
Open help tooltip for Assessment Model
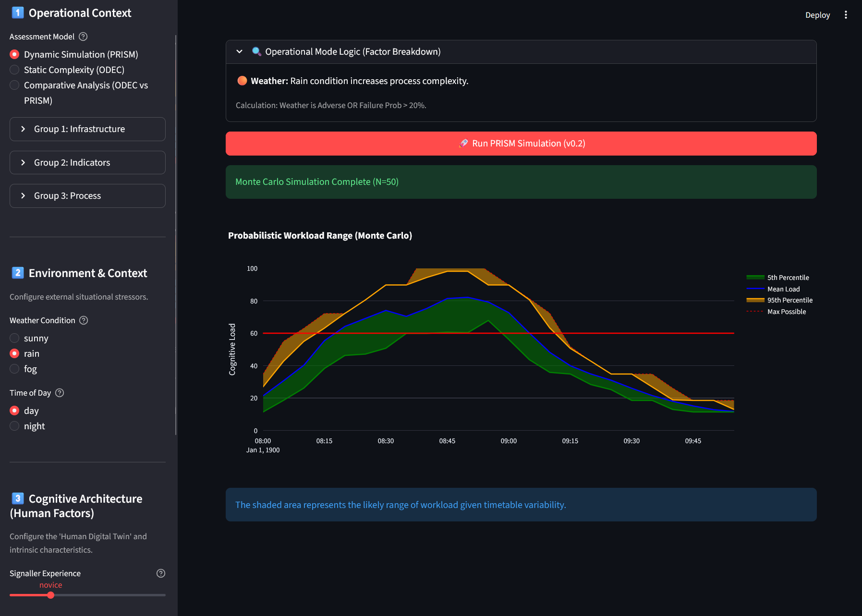pos(83,36)
